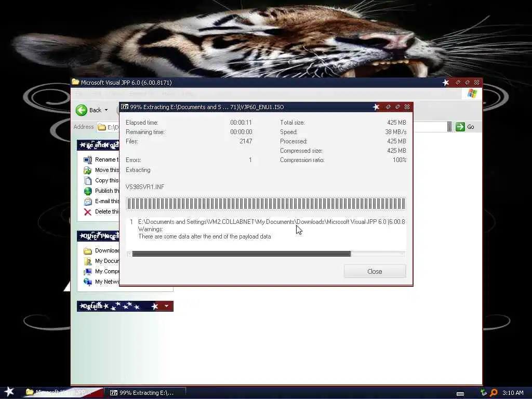Close the 7-Zip dialog via title bar X

(407, 107)
